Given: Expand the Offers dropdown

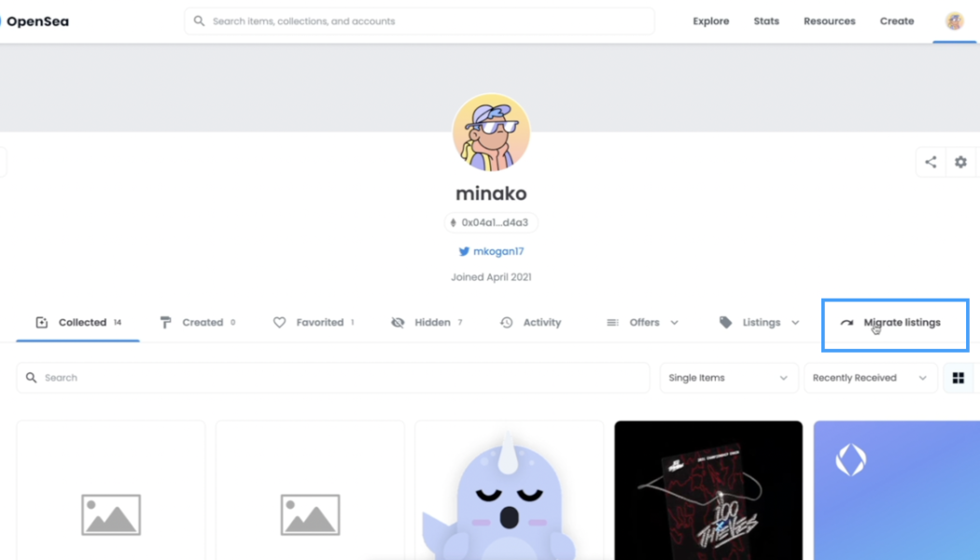Looking at the screenshot, I should click(x=642, y=323).
